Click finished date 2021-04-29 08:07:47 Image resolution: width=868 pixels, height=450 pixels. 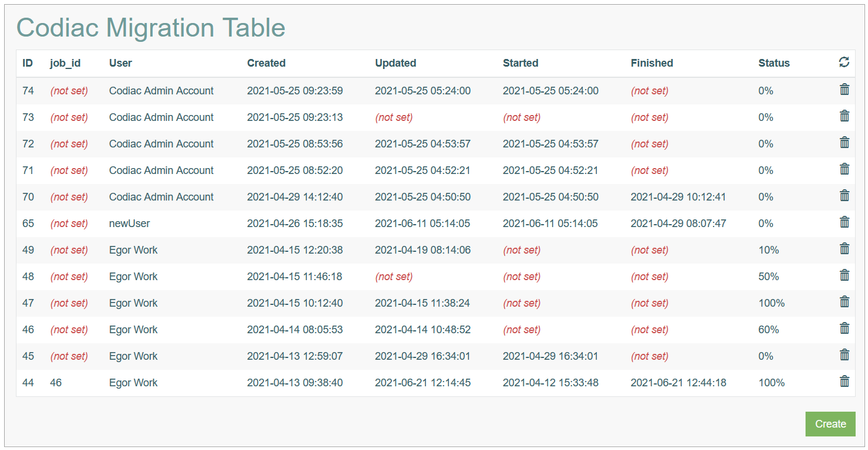pyautogui.click(x=678, y=224)
